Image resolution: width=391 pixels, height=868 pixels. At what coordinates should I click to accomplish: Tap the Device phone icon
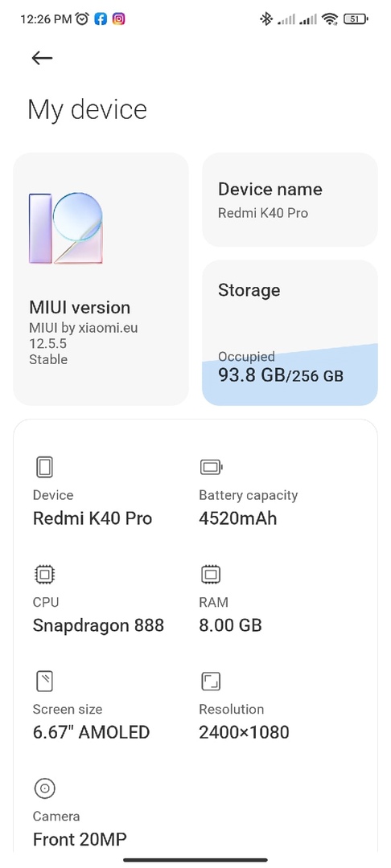click(x=44, y=467)
